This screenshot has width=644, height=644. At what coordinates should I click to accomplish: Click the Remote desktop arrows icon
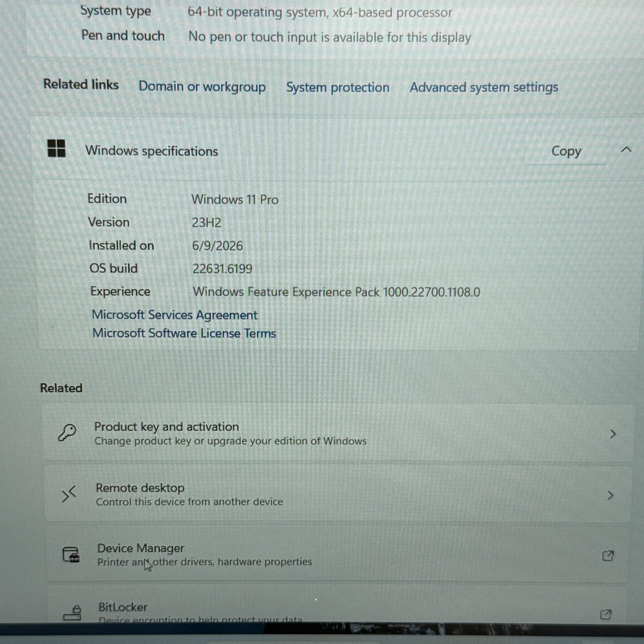pyautogui.click(x=69, y=494)
